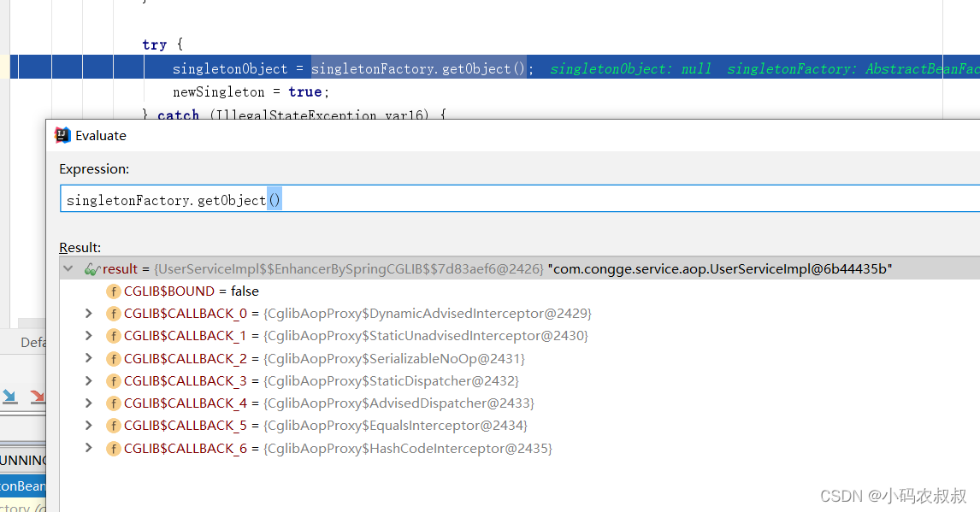The height and width of the screenshot is (512, 980).
Task: Click the Expression input field
Action: pos(520,198)
